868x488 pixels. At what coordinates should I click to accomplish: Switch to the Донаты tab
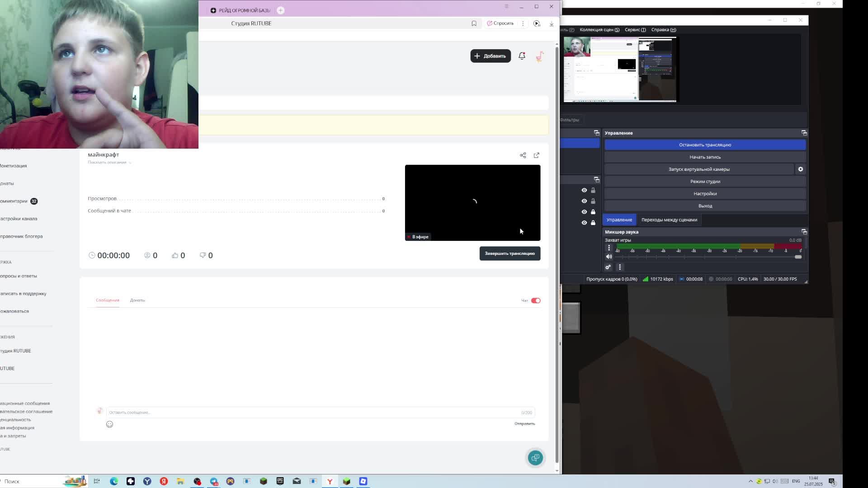click(x=137, y=300)
